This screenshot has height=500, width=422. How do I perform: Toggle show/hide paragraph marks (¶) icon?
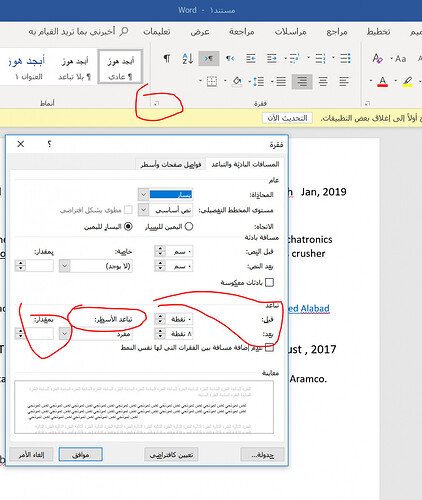coord(167,59)
